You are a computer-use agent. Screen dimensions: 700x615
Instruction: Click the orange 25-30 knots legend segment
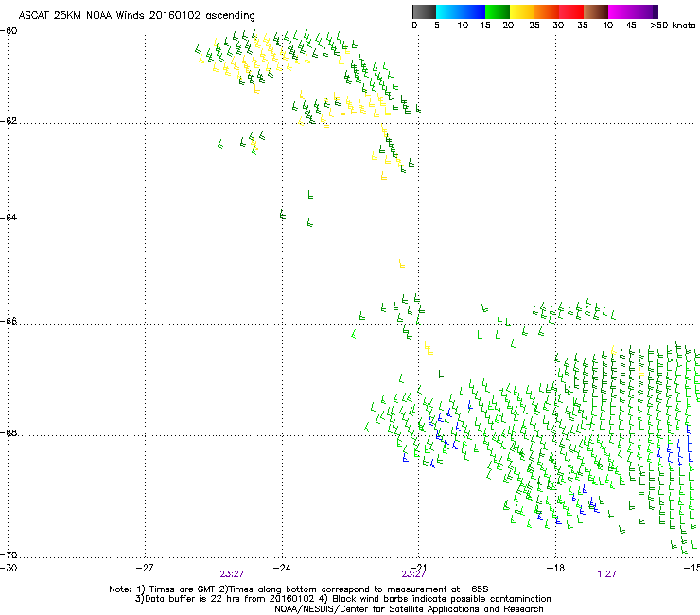point(547,11)
